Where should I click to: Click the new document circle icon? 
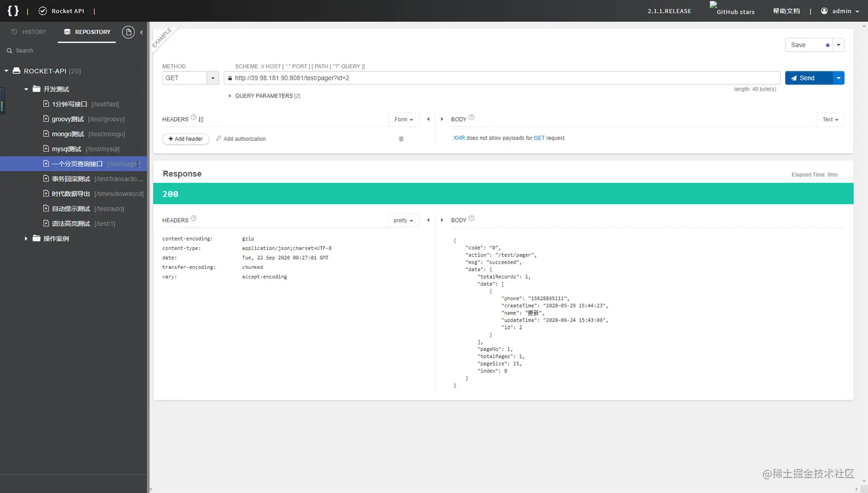pyautogui.click(x=128, y=32)
